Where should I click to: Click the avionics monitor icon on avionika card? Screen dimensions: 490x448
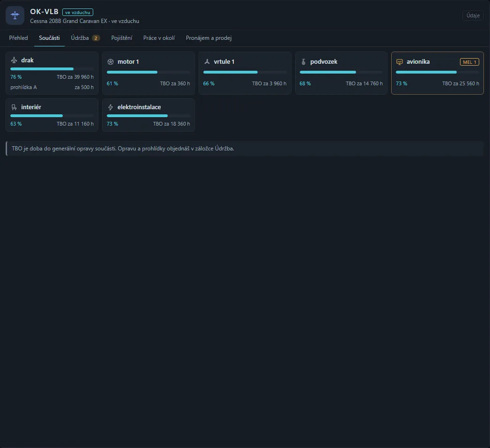point(400,61)
